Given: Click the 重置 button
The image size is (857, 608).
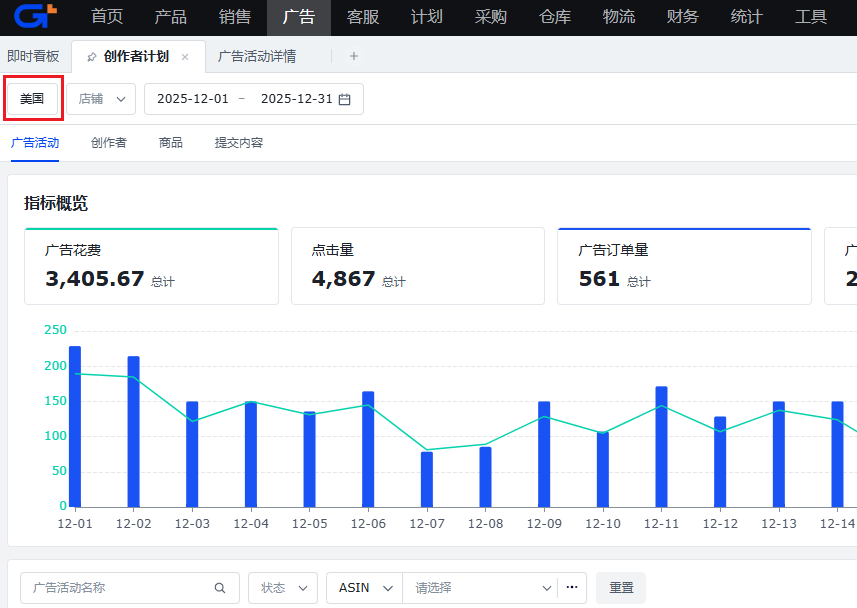Looking at the screenshot, I should (621, 588).
